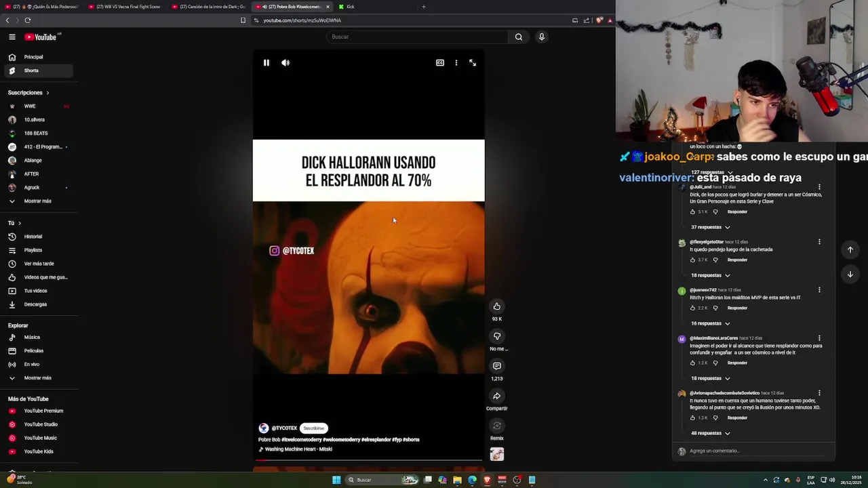Viewport: 868px width, 488px height.
Task: Open the WWE subscription
Action: pos(38,106)
